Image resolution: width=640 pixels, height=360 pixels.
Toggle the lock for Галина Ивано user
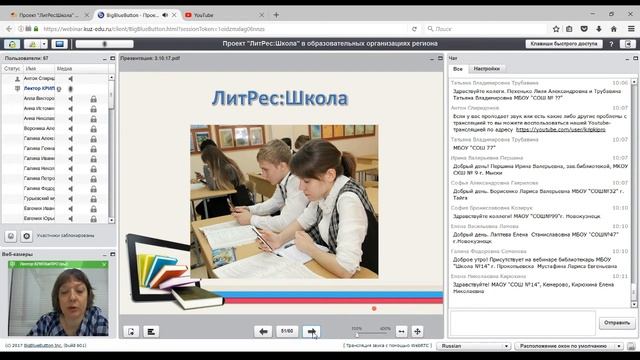point(93,159)
